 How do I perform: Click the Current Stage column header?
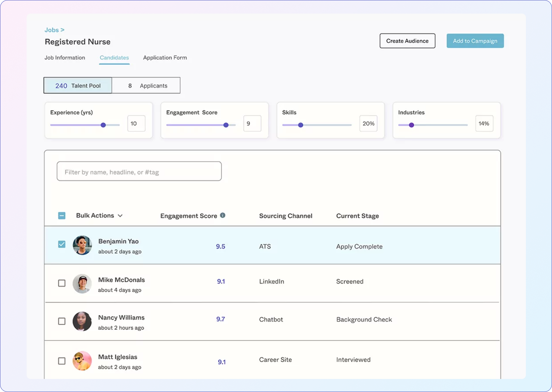(x=357, y=216)
